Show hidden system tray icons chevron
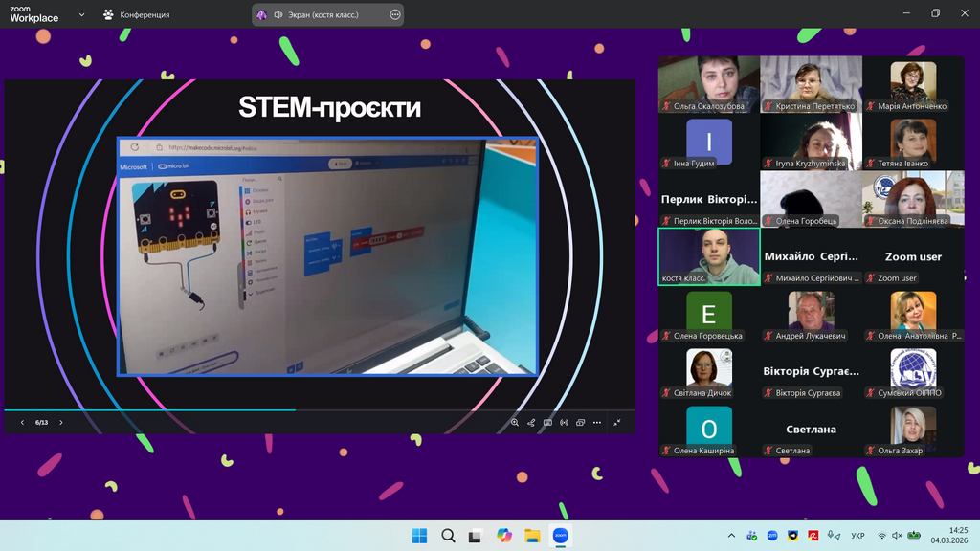The image size is (980, 551). (x=731, y=536)
